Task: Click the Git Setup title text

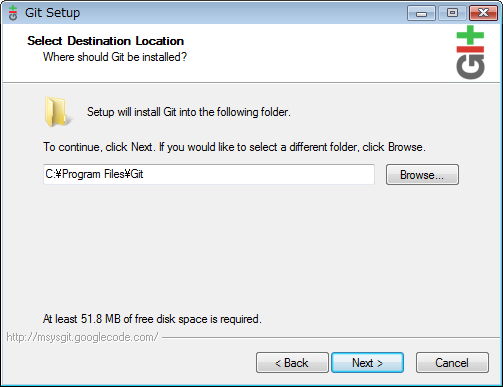Action: [52, 13]
